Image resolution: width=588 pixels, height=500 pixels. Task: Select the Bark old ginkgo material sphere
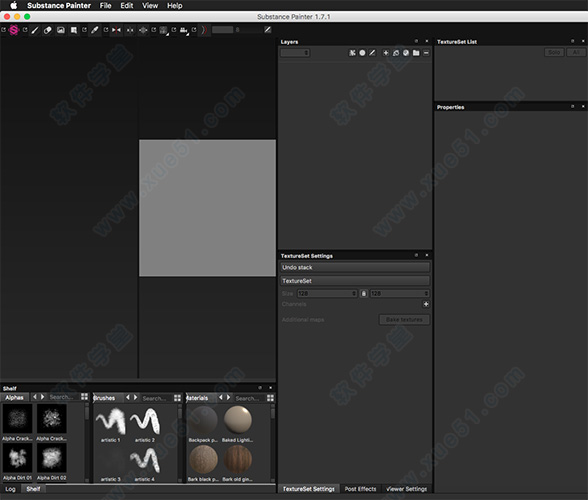[238, 460]
